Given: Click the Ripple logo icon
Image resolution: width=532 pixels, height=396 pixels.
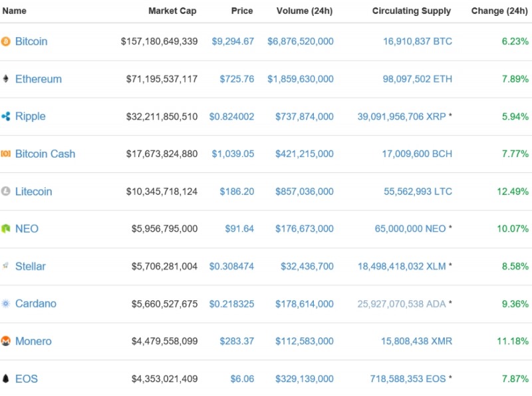Looking at the screenshot, I should pos(6,116).
